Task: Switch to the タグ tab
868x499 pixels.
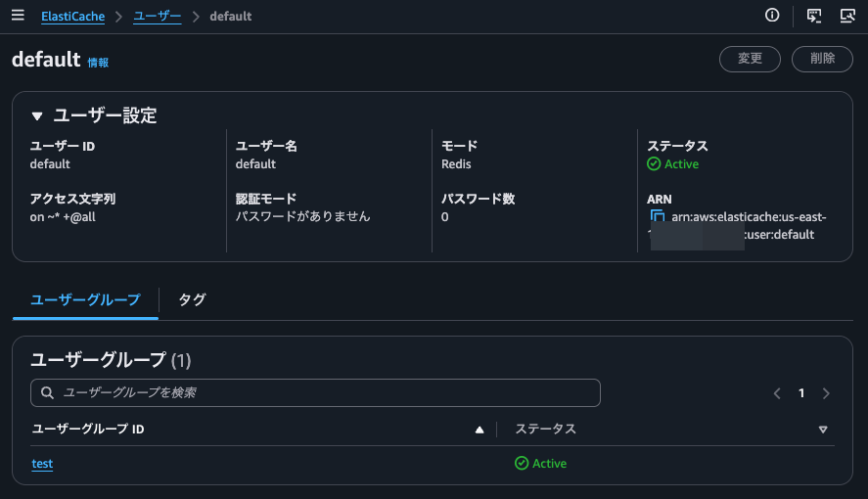Action: pos(192,299)
